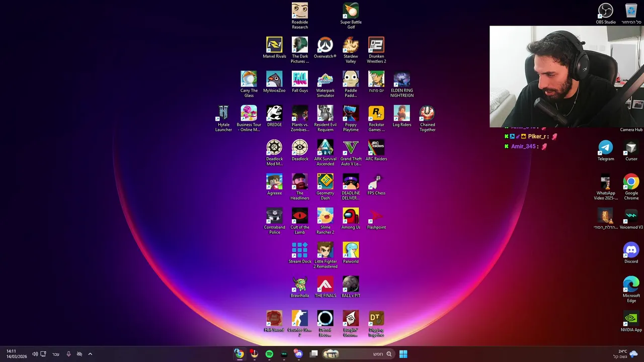Open Discord from the taskbar

(299, 354)
